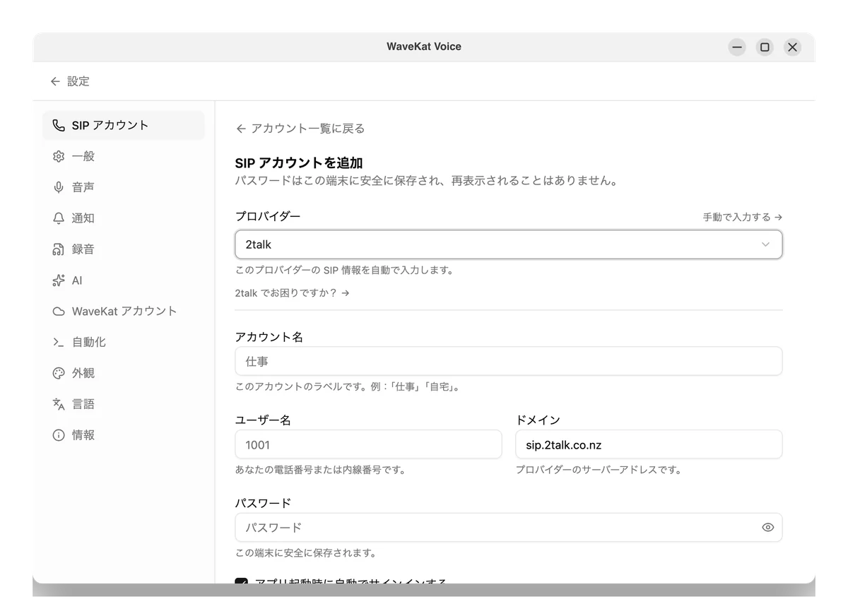Uncheck the auto sign-in on startup checkbox

(x=242, y=581)
